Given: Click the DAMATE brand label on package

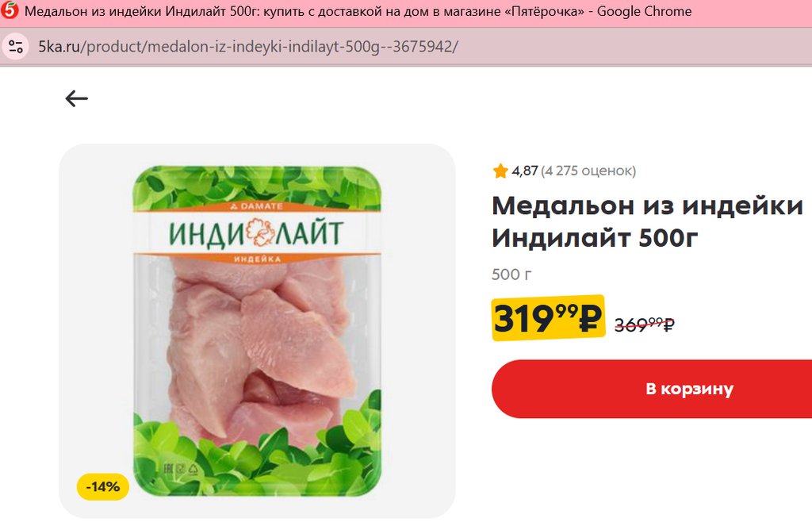Looking at the screenshot, I should (x=257, y=206).
